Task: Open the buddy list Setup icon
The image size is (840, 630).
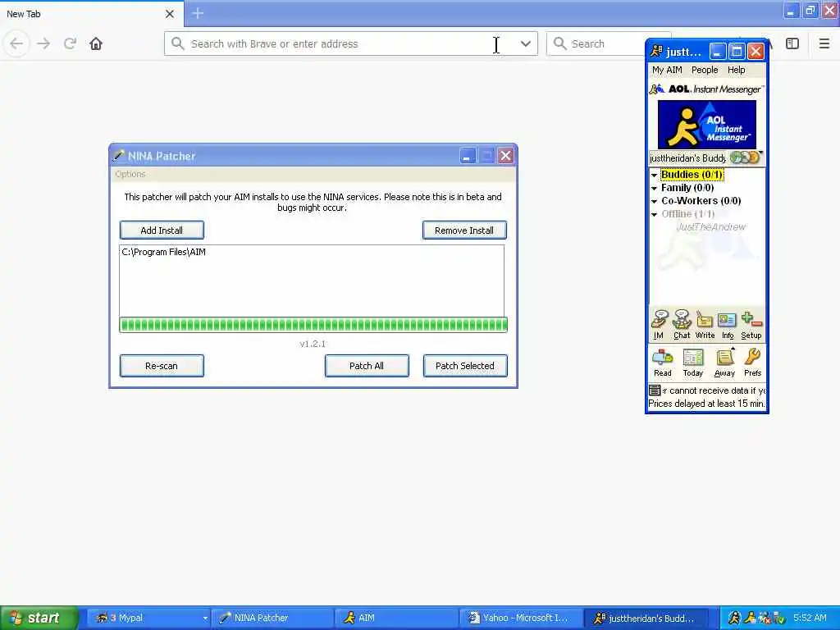Action: pyautogui.click(x=751, y=325)
